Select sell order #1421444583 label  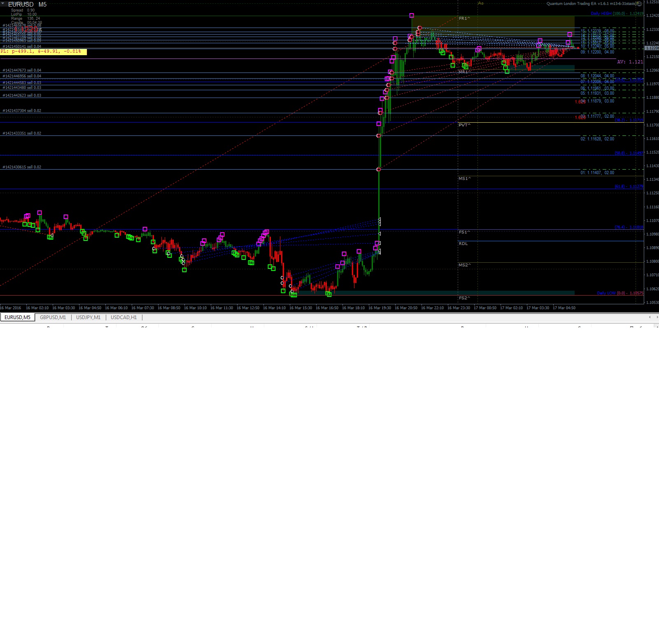(22, 83)
